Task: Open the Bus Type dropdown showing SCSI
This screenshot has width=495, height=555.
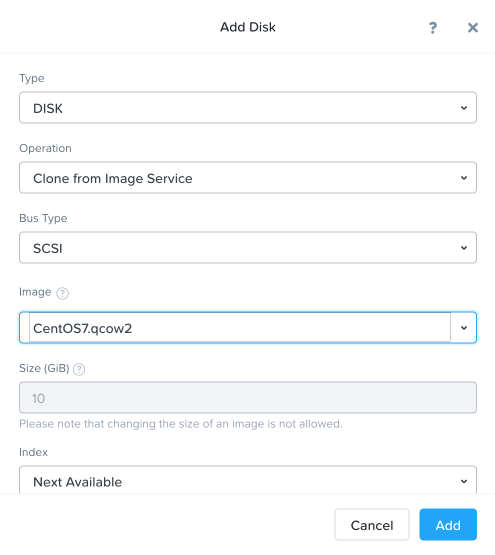Action: pos(248,248)
